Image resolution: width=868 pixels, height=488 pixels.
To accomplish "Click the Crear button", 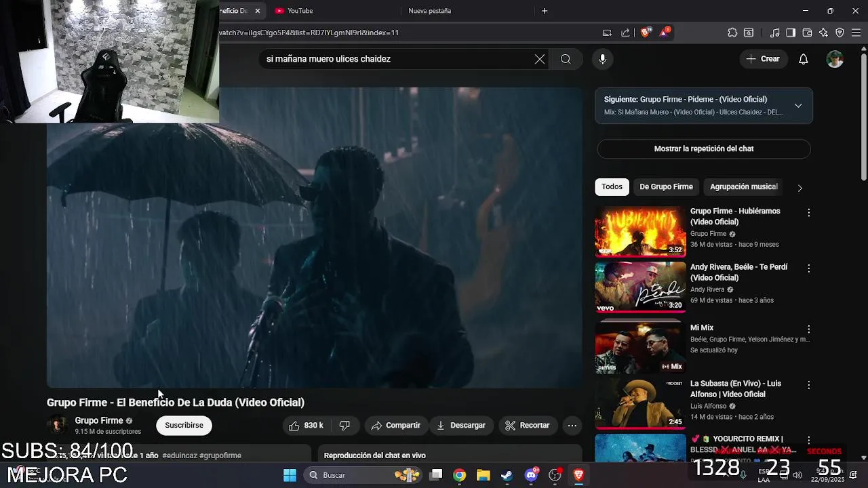I will point(764,59).
